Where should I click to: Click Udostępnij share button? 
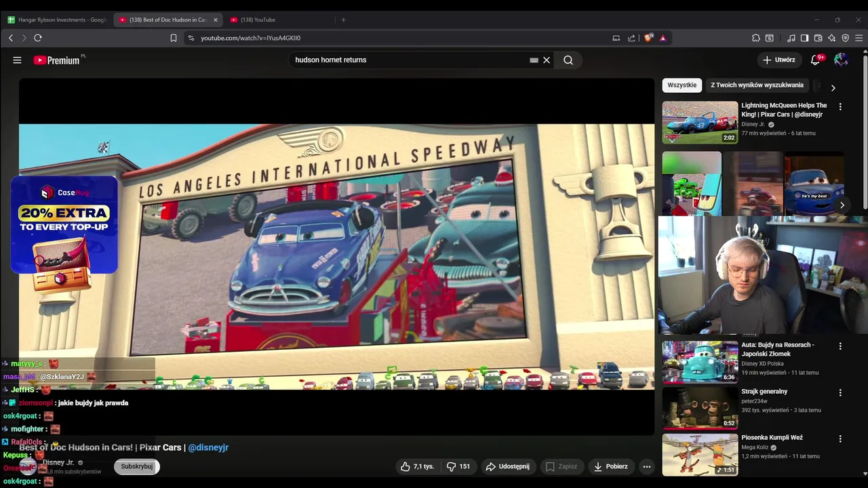tap(508, 466)
